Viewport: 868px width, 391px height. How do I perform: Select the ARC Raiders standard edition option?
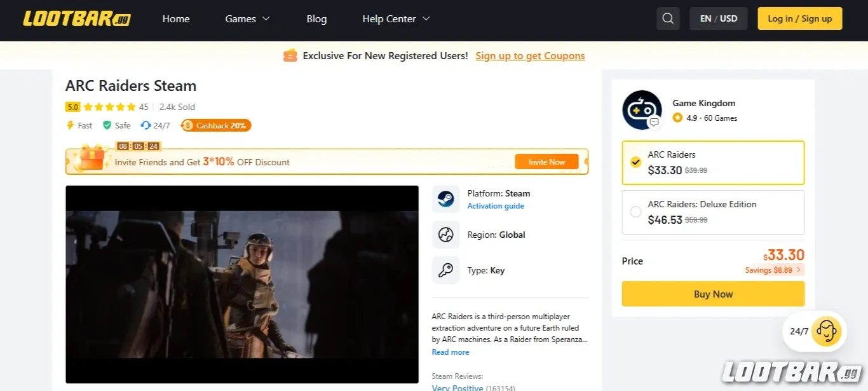click(713, 163)
